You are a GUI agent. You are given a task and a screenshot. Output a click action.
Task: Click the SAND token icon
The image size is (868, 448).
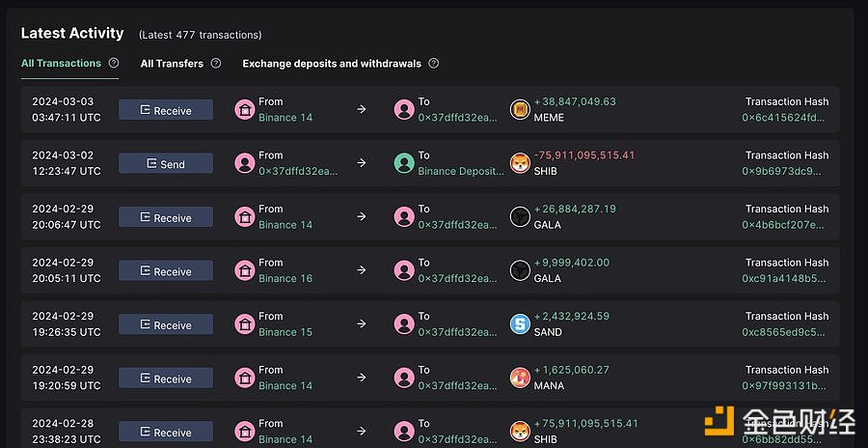[x=520, y=323]
